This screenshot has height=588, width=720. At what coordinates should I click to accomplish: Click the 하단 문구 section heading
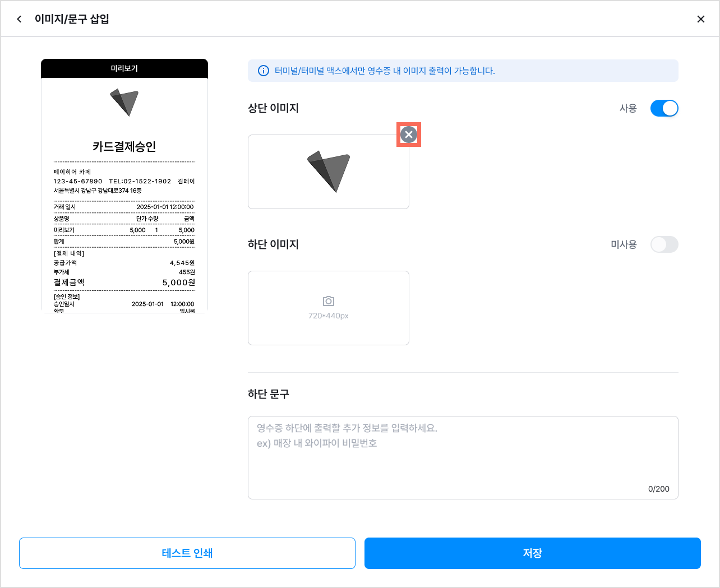coord(269,394)
